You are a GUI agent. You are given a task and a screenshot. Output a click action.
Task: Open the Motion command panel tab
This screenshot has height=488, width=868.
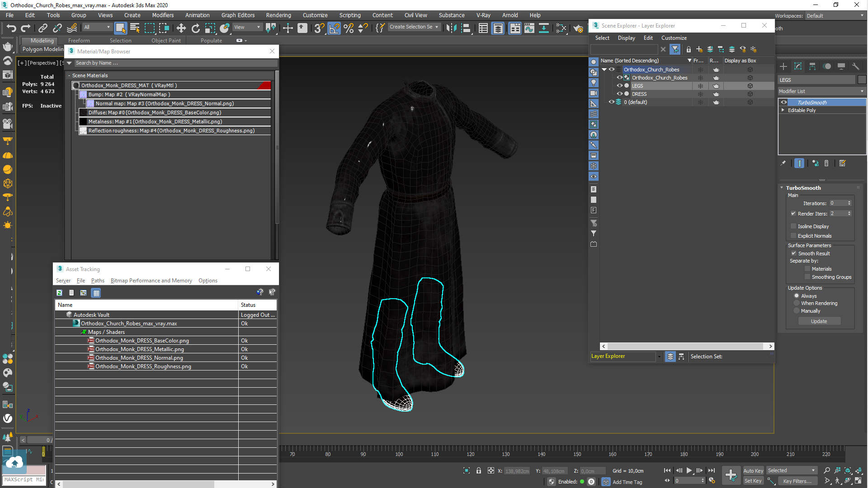(x=827, y=66)
